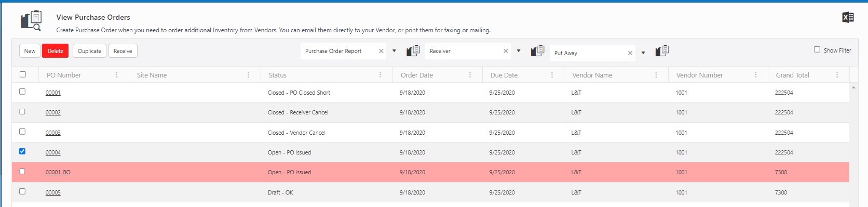Click the scrollbar up arrow

pos(853,87)
